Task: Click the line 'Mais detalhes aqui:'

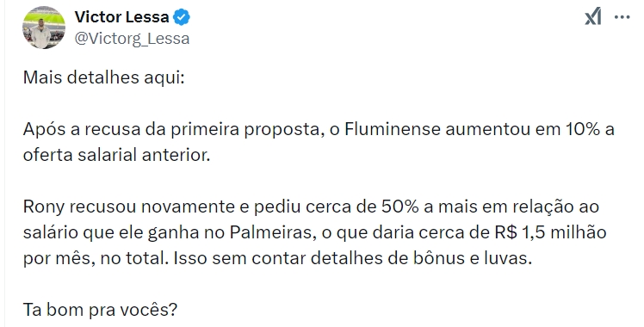Action: (104, 77)
